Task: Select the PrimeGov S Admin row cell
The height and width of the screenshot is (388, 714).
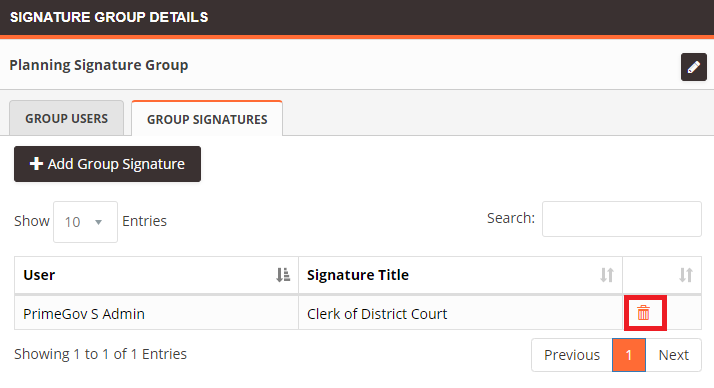Action: click(x=156, y=313)
